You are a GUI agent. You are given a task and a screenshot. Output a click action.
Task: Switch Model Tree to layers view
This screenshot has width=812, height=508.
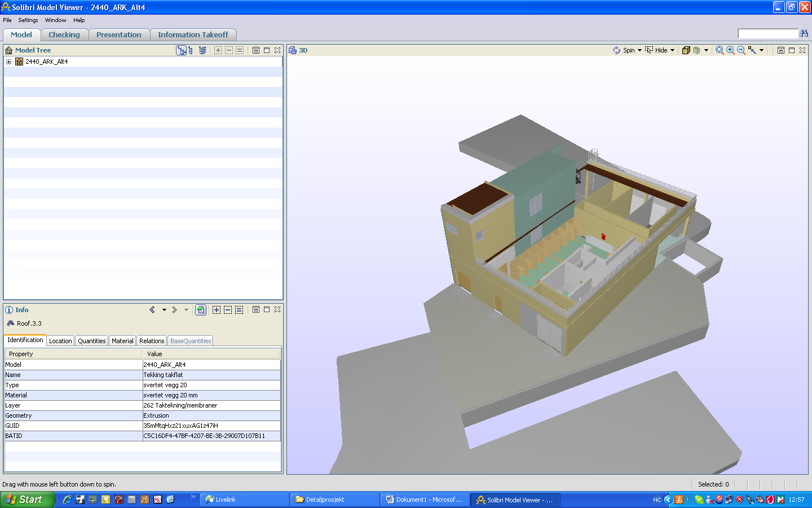point(202,50)
